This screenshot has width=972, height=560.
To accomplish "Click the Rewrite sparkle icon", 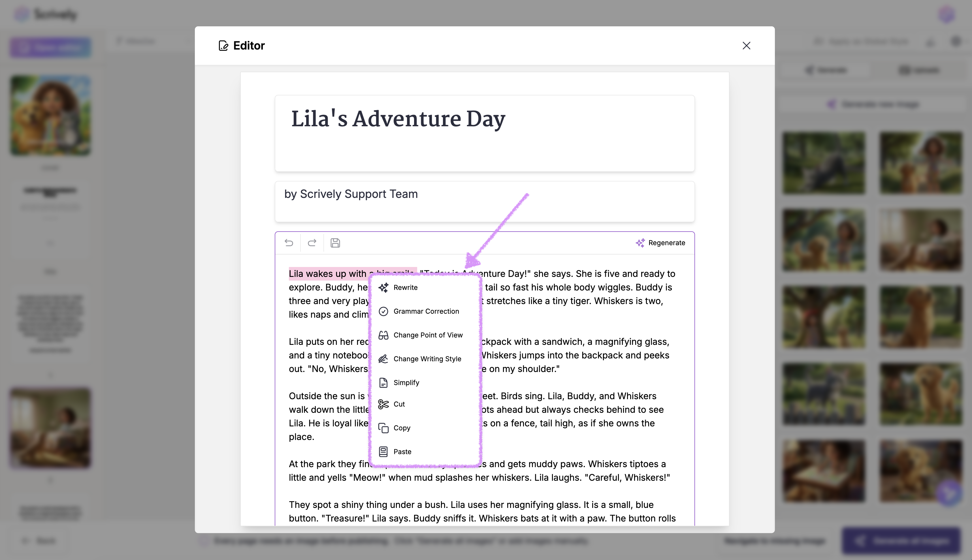I will pos(383,288).
